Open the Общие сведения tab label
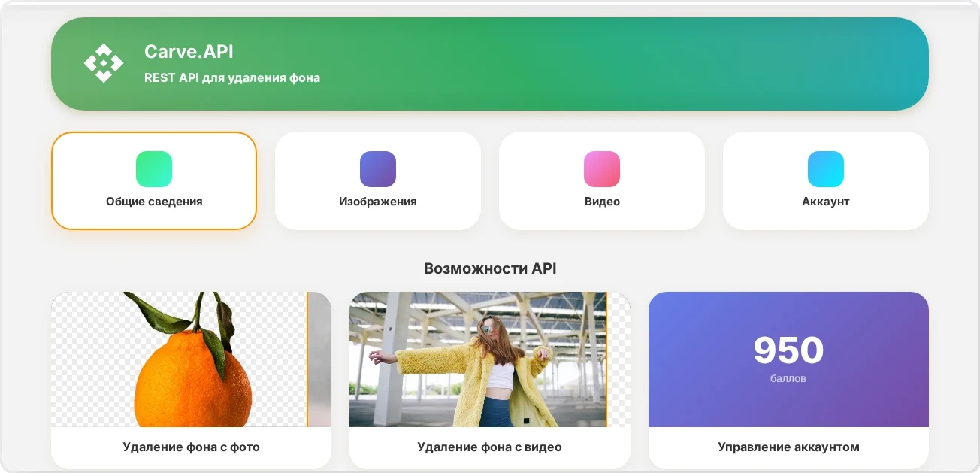This screenshot has height=473, width=980. click(x=154, y=202)
